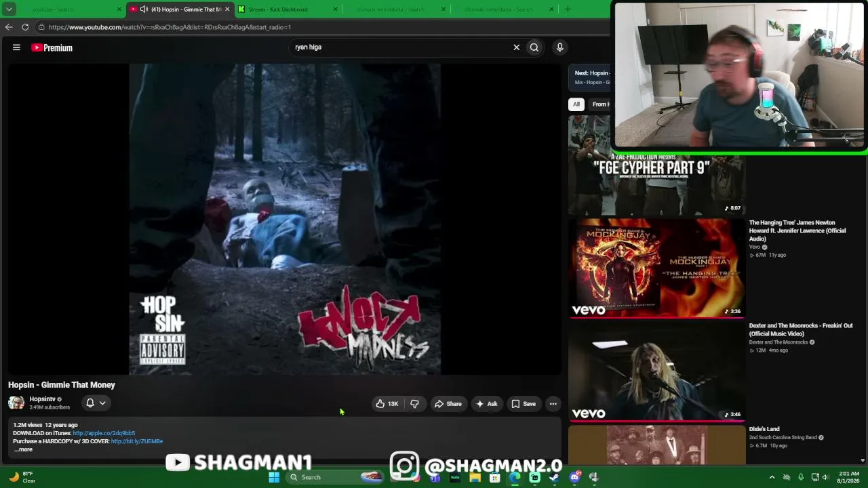Click '2nd South Carolina String Band' channel
The width and height of the screenshot is (868, 488).
pyautogui.click(x=783, y=438)
